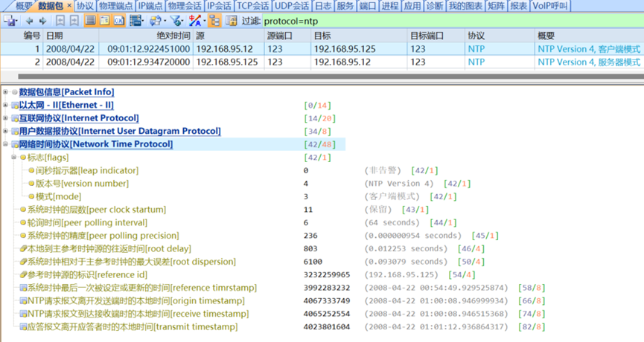Collapse the Network Time Protocol node
The height and width of the screenshot is (342, 644).
tap(6, 144)
